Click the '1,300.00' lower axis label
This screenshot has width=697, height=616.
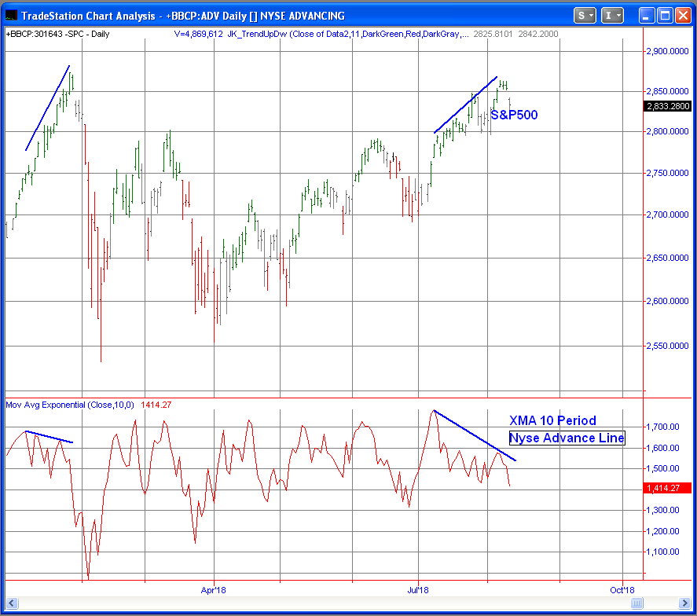[x=662, y=510]
